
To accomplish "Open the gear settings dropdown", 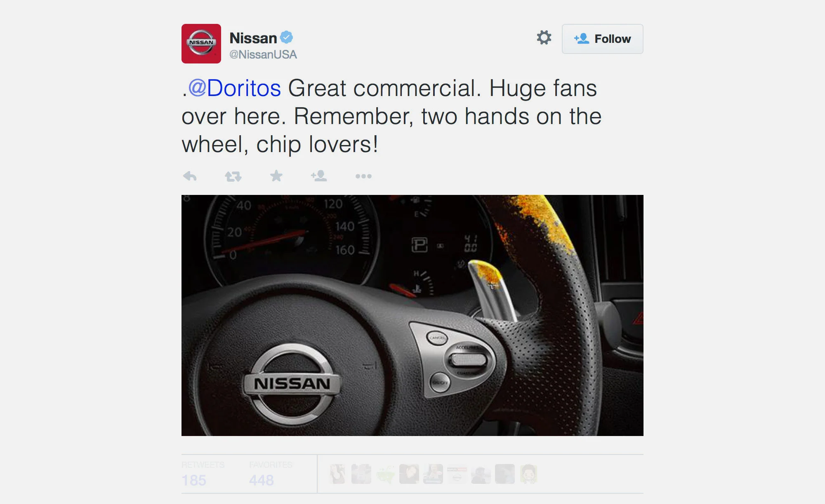I will 544,38.
